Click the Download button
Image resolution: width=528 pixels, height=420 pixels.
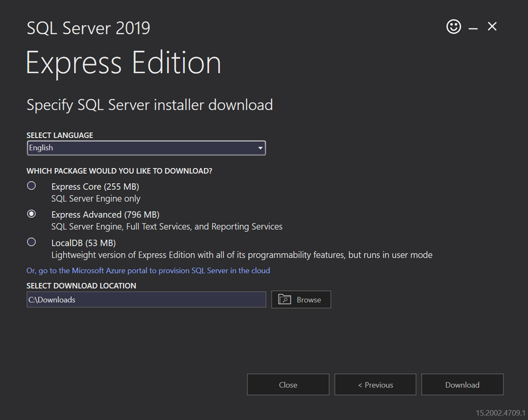pyautogui.click(x=462, y=384)
